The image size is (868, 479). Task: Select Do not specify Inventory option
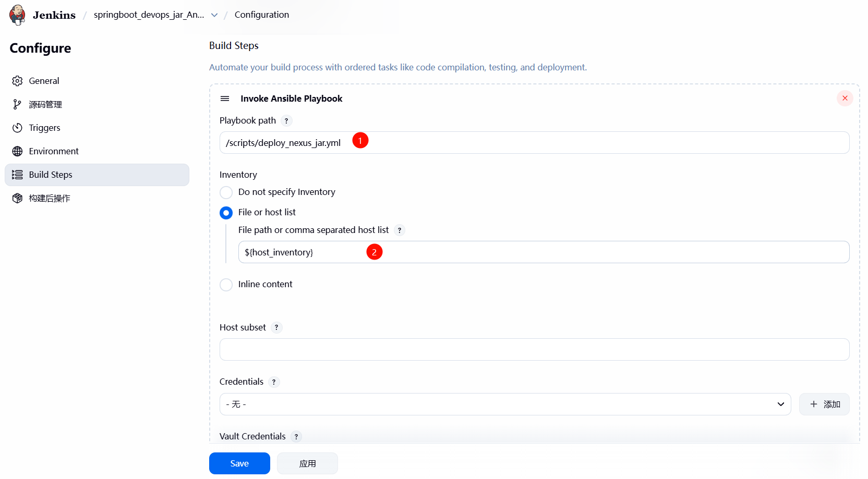(x=226, y=192)
